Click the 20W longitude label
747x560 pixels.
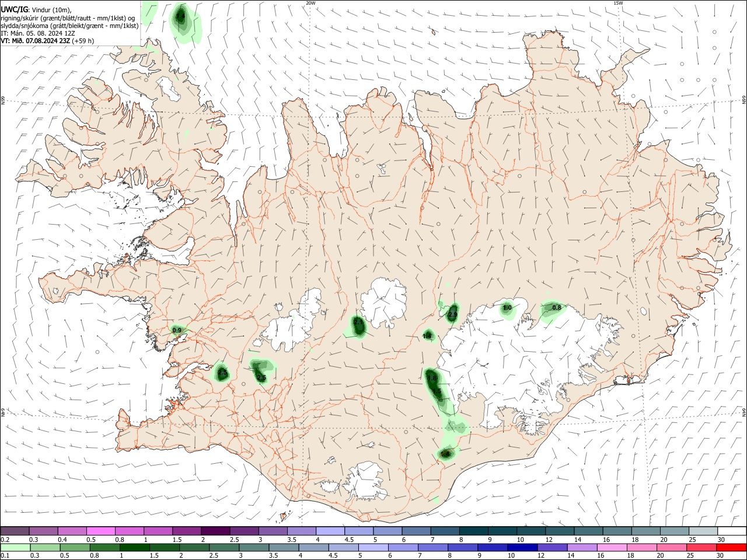click(310, 3)
